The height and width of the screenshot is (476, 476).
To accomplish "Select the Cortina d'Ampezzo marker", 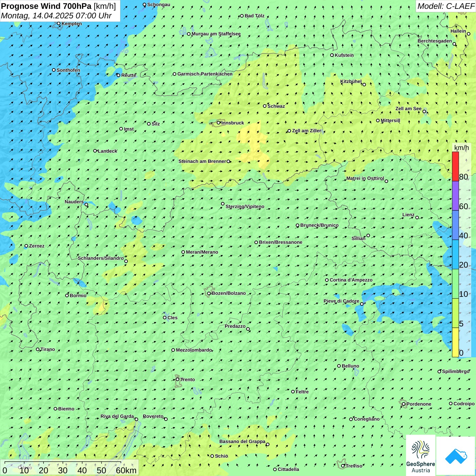I will pyautogui.click(x=327, y=280).
